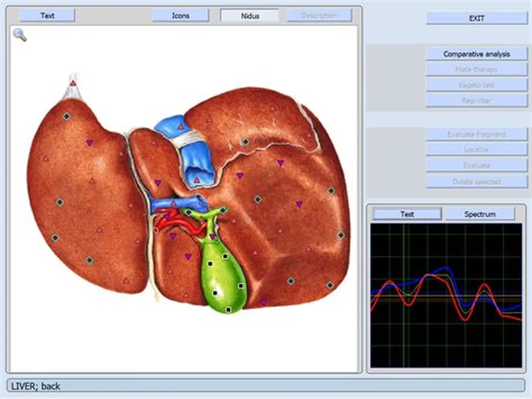
Task: Select the black square marker at gallbladder bottom tip
Action: point(228,310)
